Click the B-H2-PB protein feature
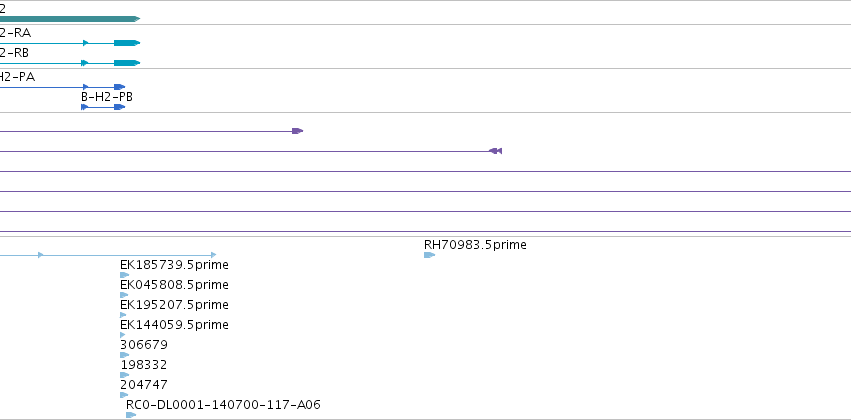 point(103,107)
